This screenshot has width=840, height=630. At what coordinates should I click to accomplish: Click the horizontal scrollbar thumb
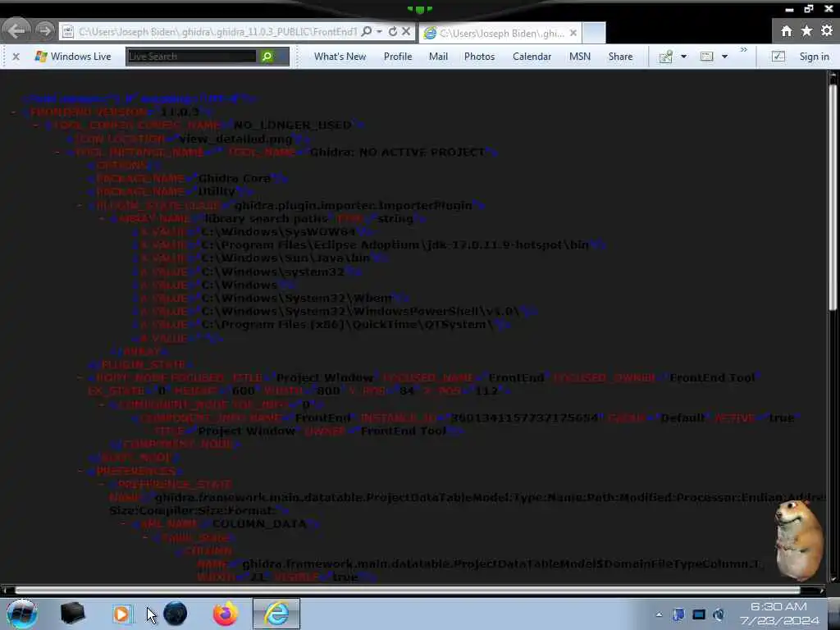407,590
